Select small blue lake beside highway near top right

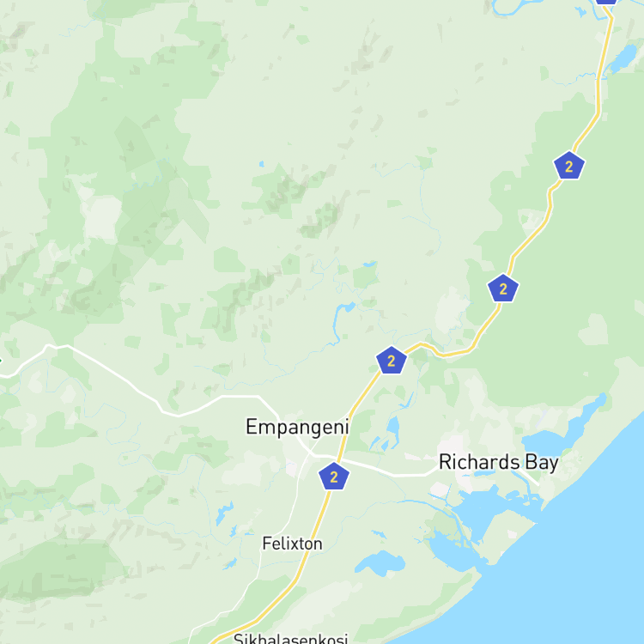pos(624,58)
